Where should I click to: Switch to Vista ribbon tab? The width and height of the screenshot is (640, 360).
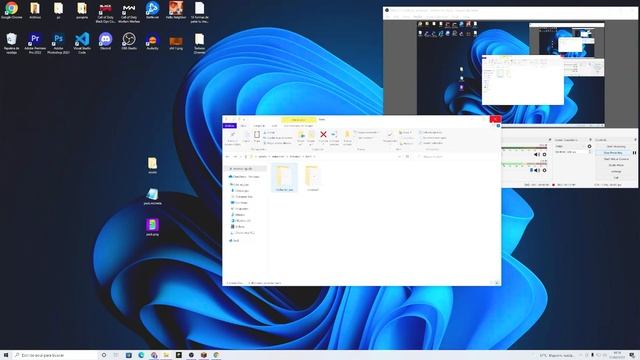[275, 126]
